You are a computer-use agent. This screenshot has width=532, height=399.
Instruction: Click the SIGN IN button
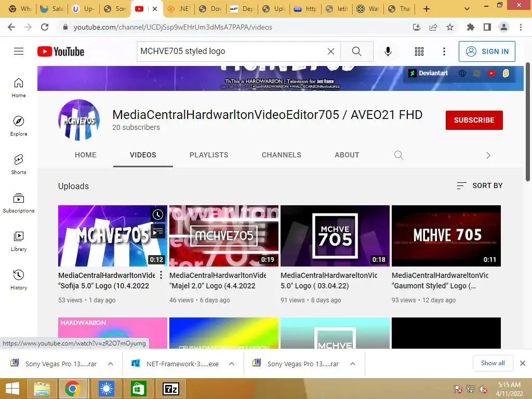point(487,51)
